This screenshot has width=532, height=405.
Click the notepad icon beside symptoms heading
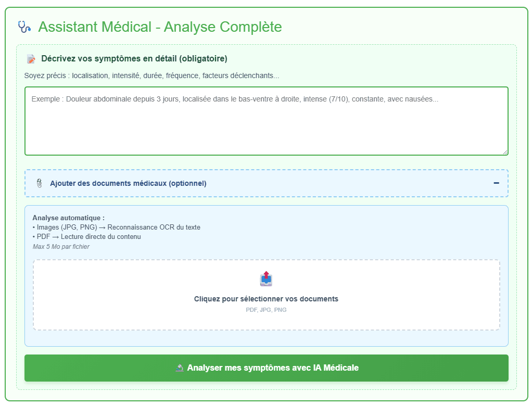pos(31,59)
